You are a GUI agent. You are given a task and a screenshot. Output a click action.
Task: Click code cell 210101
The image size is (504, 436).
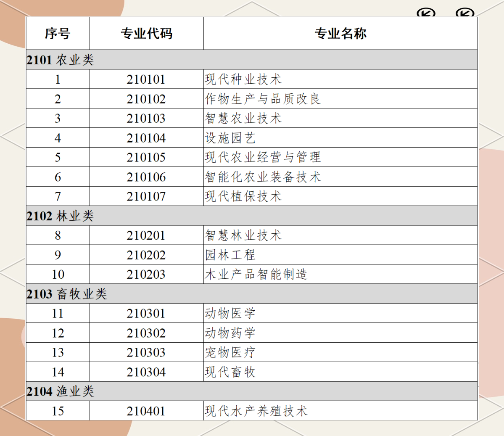pos(146,79)
